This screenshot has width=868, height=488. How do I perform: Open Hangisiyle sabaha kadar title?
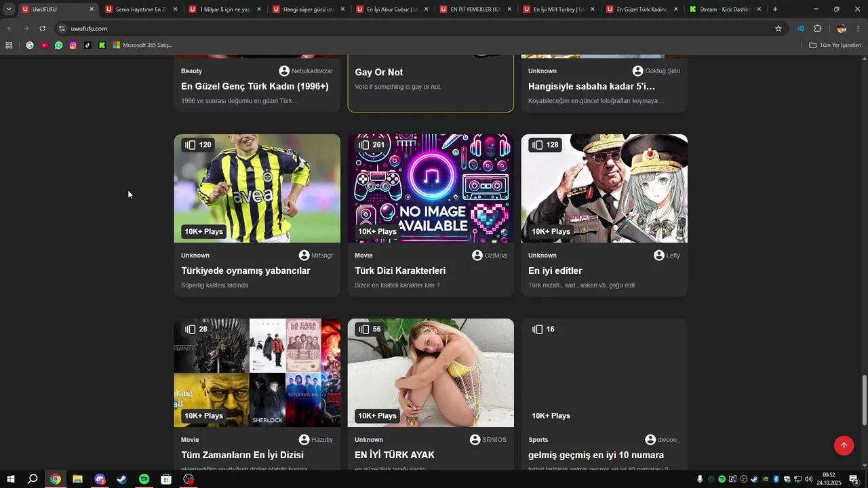(592, 86)
